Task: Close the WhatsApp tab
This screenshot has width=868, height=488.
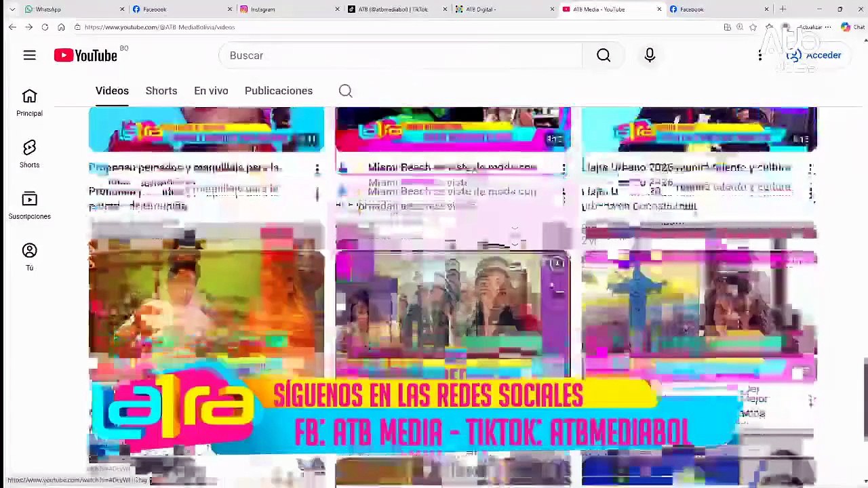Action: tap(122, 9)
